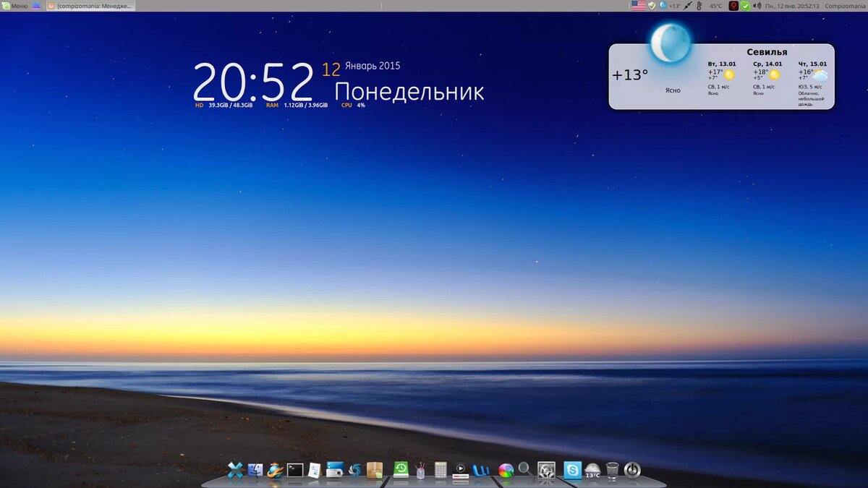
Task: Toggle the green checkmark tray indicator
Action: pyautogui.click(x=746, y=6)
